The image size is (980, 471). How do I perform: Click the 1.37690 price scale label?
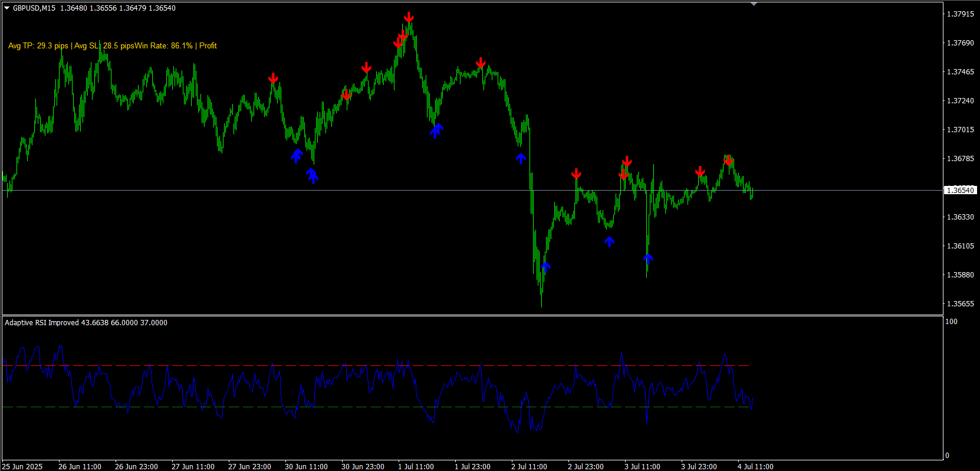click(x=961, y=42)
